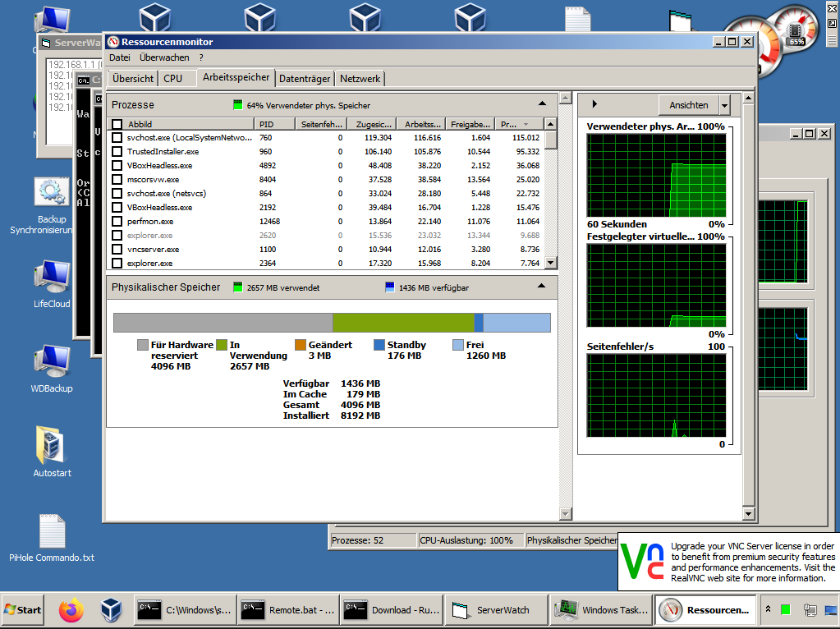Tick the checkbox for perfmon.exe
This screenshot has width=840, height=629.
[117, 222]
